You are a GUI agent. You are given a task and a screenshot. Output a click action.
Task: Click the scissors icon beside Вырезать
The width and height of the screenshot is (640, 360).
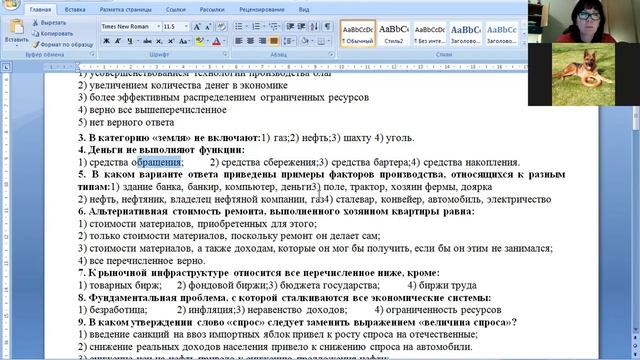[x=36, y=23]
